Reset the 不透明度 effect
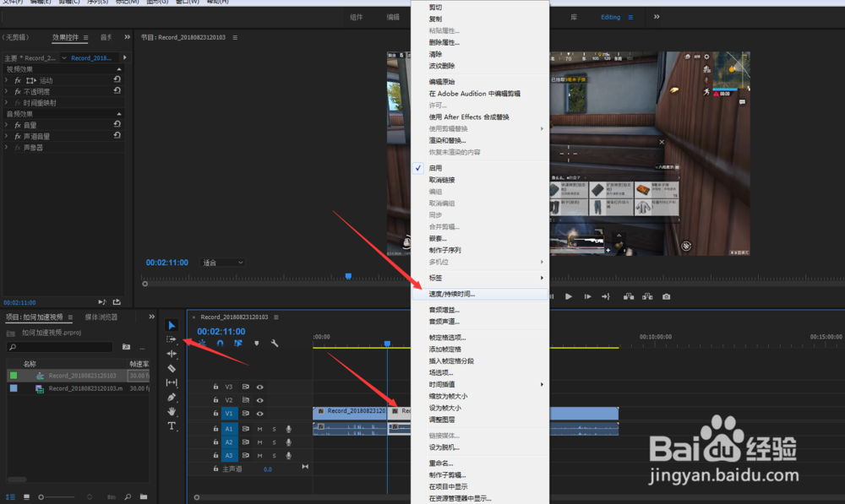Viewport: 845px width, 504px height. 117,91
